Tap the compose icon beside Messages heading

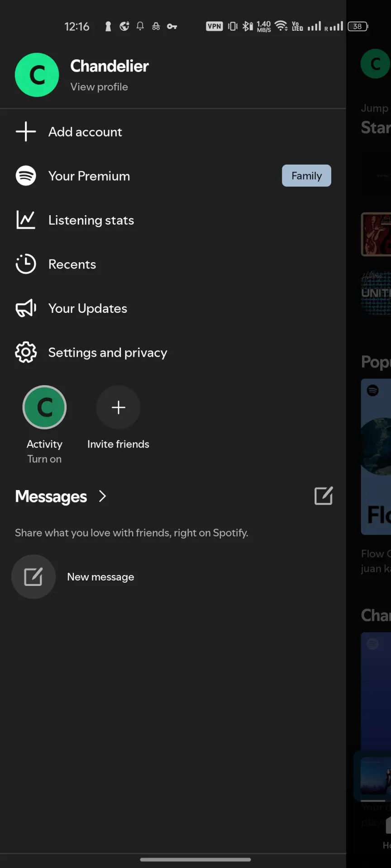[x=324, y=496]
